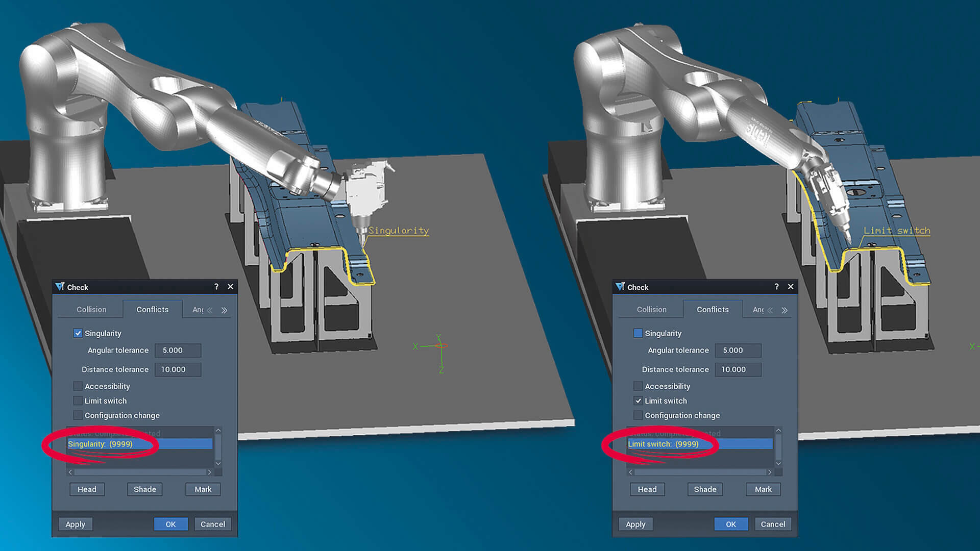Click Distance tolerance field in right dialog

pos(738,369)
